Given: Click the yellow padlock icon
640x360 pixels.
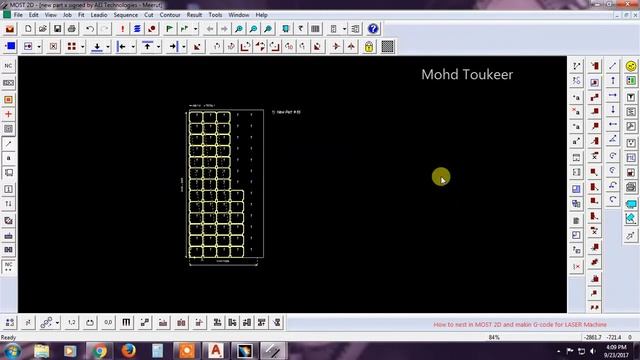Looking at the screenshot, I should pos(369,47).
